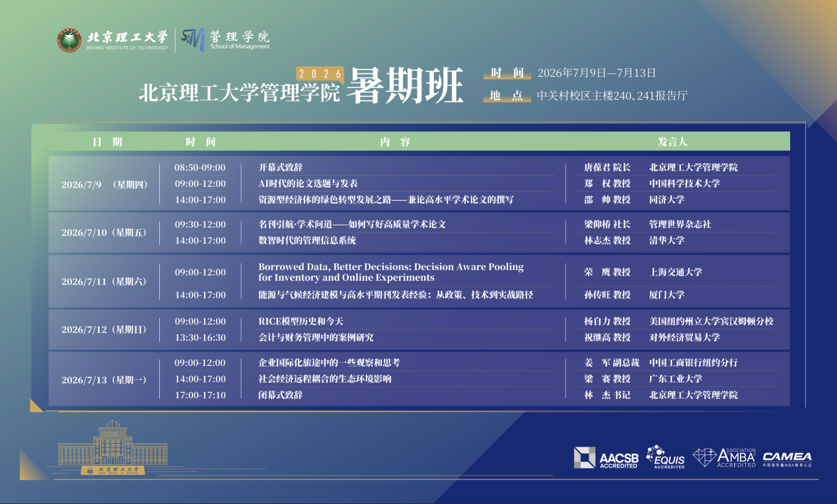The image size is (837, 504).
Task: Click affiliation 厦门大学
Action: 667,295
